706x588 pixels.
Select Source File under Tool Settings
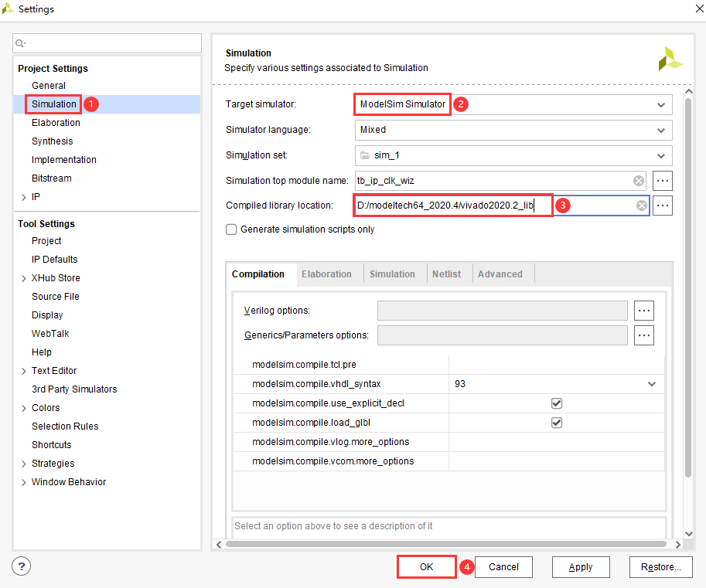click(x=56, y=297)
